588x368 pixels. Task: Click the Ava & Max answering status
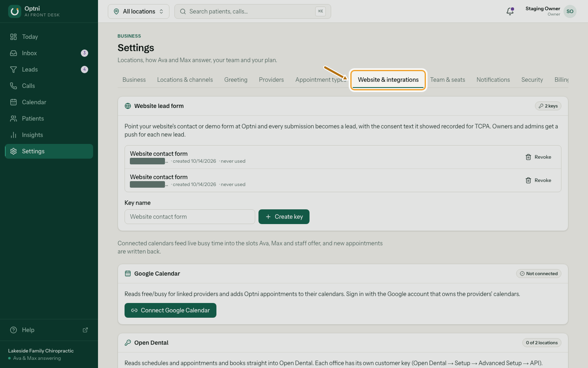[35, 358]
